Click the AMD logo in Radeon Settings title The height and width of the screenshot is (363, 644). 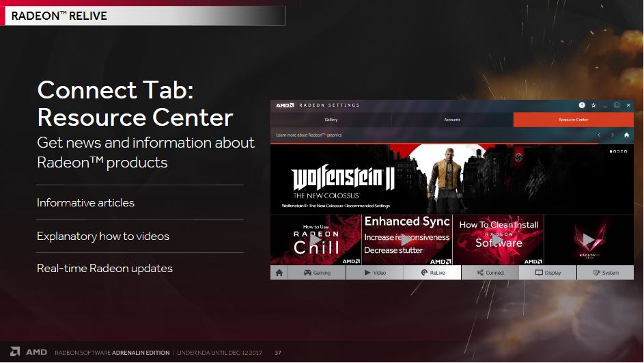(x=285, y=105)
